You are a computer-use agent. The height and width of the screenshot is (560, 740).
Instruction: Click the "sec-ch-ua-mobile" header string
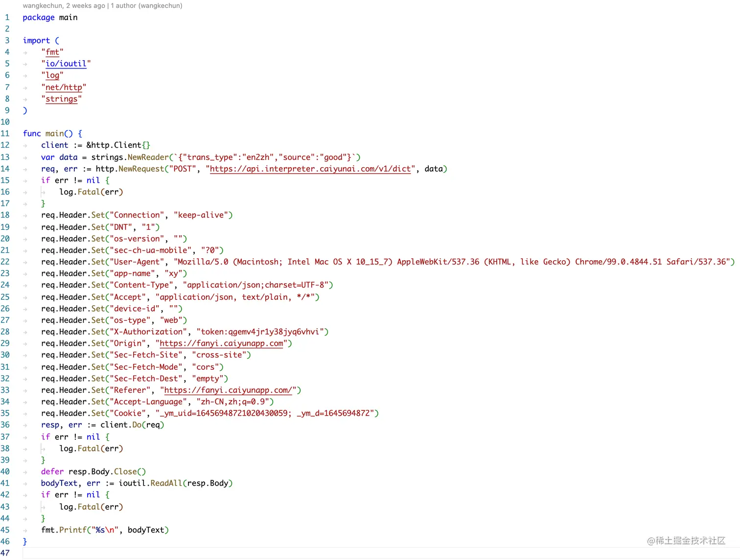151,250
